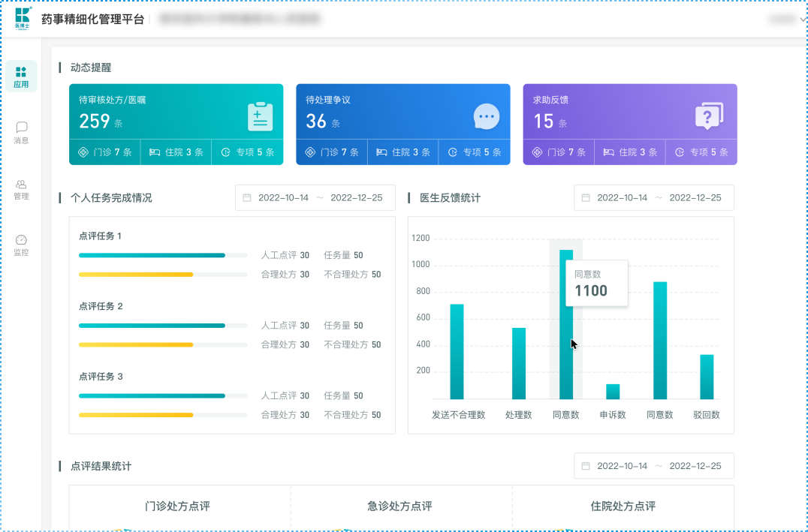This screenshot has height=532, width=808.
Task: Click 驳回数 x-axis label
Action: [707, 415]
